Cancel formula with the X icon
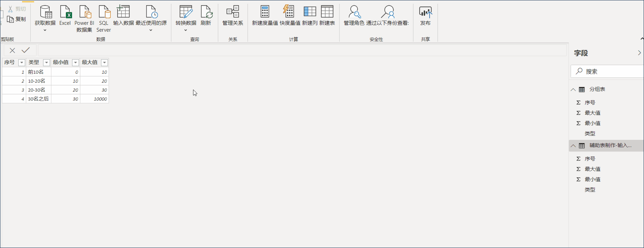Viewport: 644px width, 248px height. point(12,51)
